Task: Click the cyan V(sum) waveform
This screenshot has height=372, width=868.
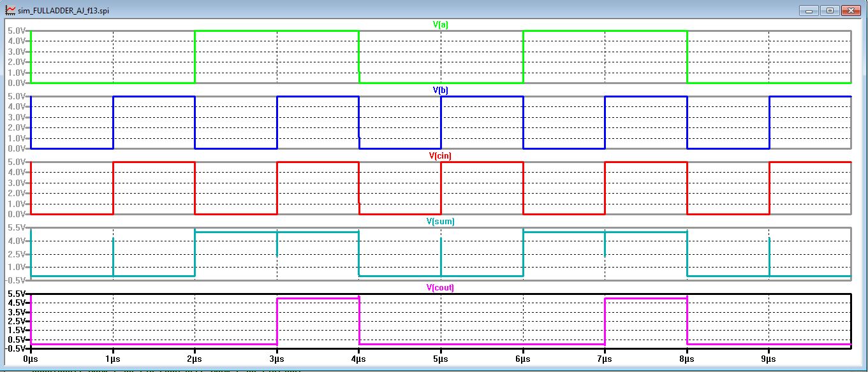Action: point(274,231)
